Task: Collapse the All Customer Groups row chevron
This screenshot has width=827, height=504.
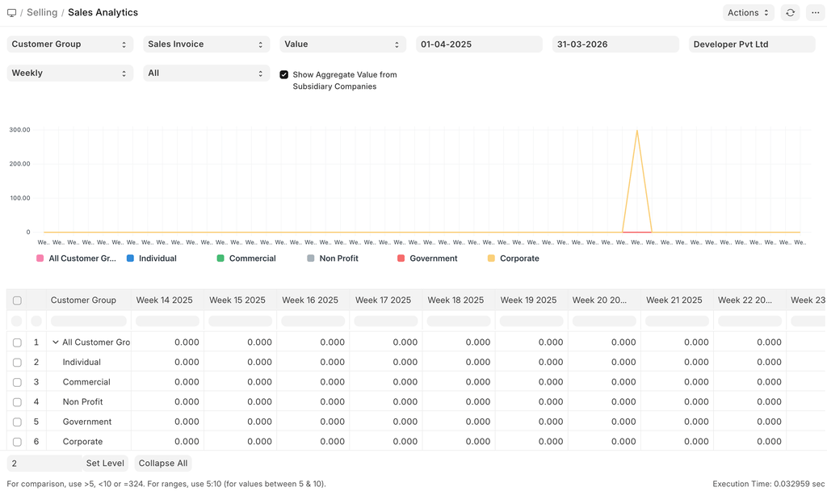Action: (56, 342)
